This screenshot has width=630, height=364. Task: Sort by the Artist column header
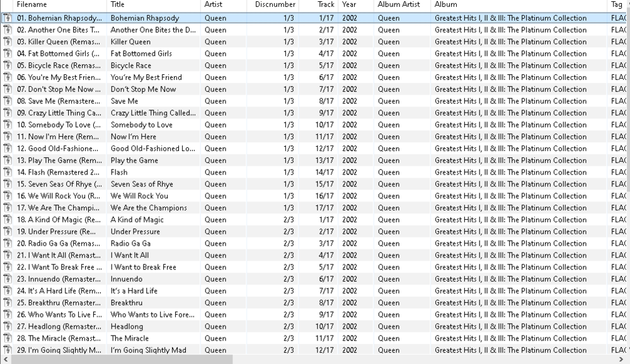224,5
